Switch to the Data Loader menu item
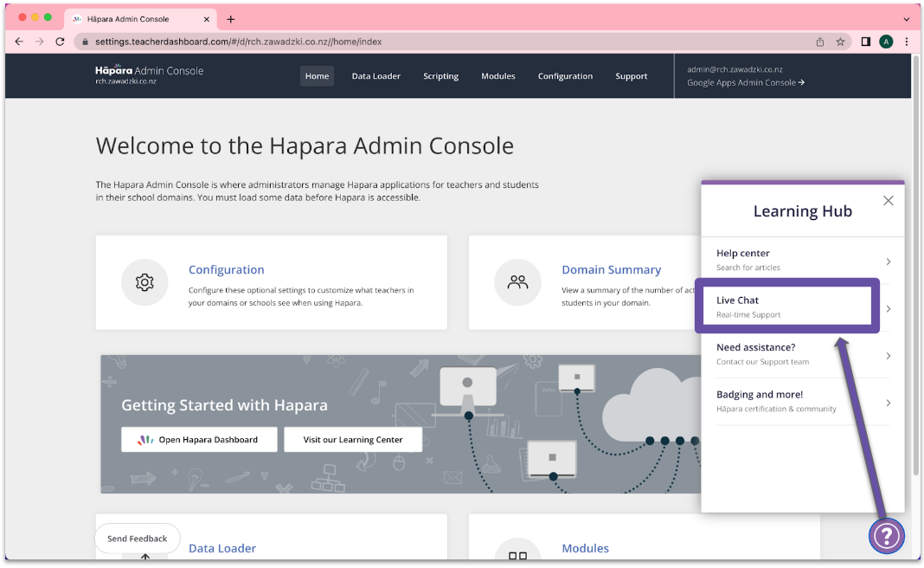924x568 pixels. 375,76
